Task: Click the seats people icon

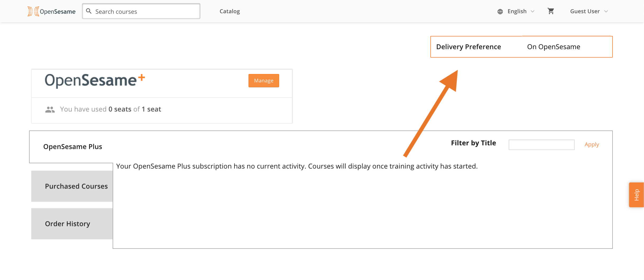Action: pyautogui.click(x=50, y=110)
